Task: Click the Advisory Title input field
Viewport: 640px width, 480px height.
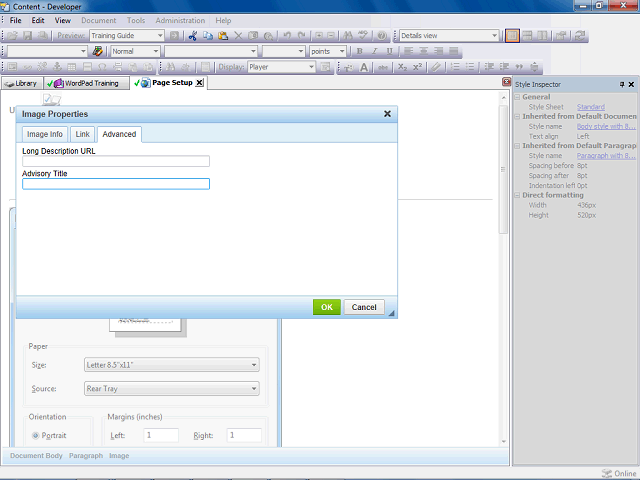Action: (116, 184)
